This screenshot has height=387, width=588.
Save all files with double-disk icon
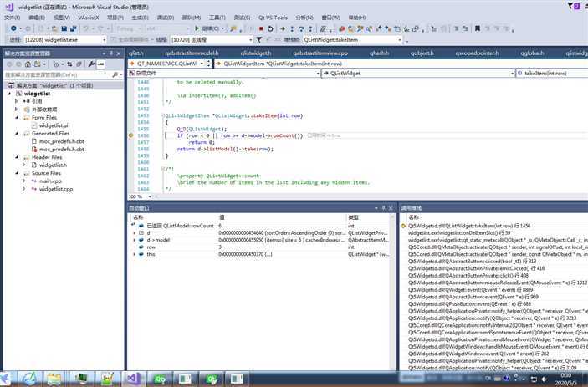pyautogui.click(x=74, y=28)
